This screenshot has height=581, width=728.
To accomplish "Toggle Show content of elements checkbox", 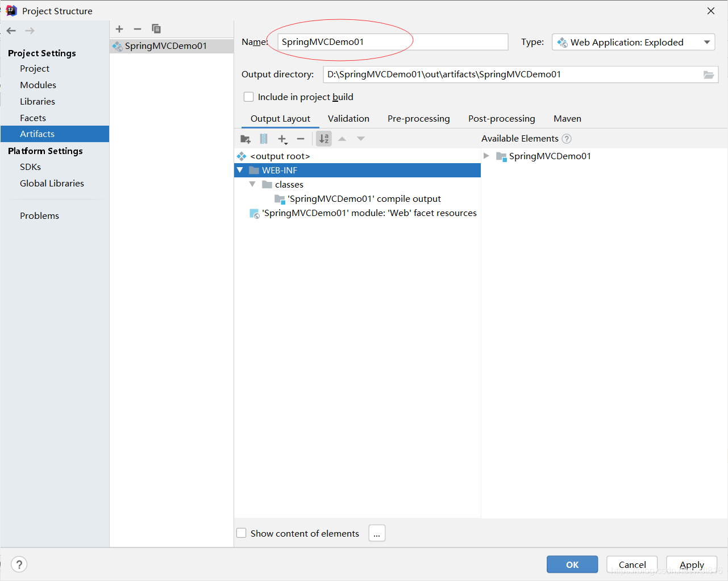I will (241, 533).
